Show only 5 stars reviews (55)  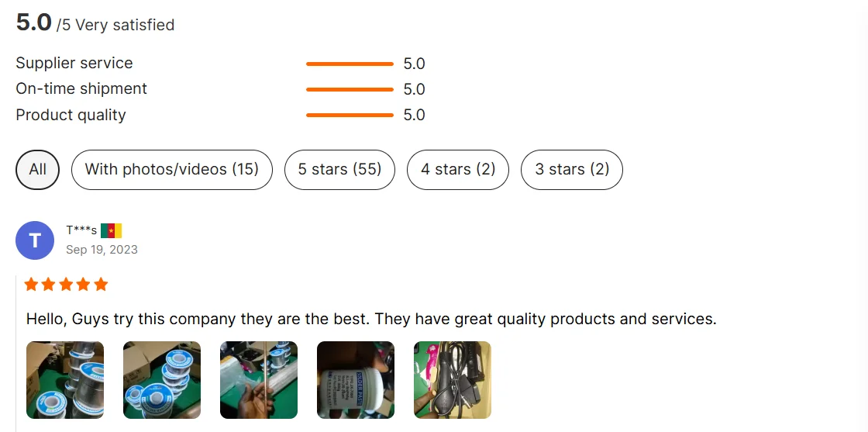339,170
